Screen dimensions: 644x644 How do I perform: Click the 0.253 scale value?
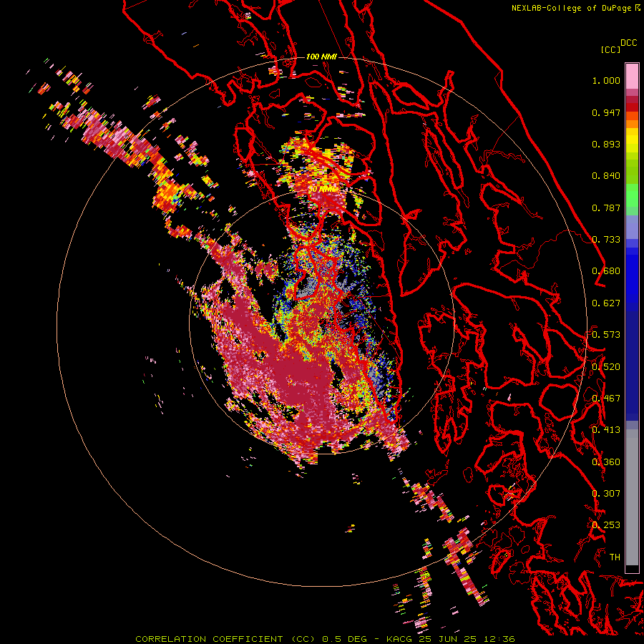pyautogui.click(x=606, y=525)
